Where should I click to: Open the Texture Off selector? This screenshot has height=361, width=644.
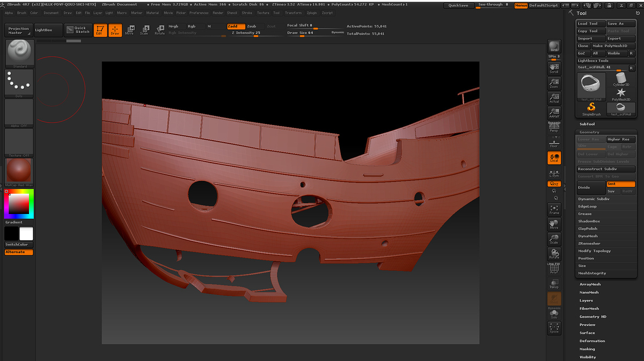click(19, 143)
